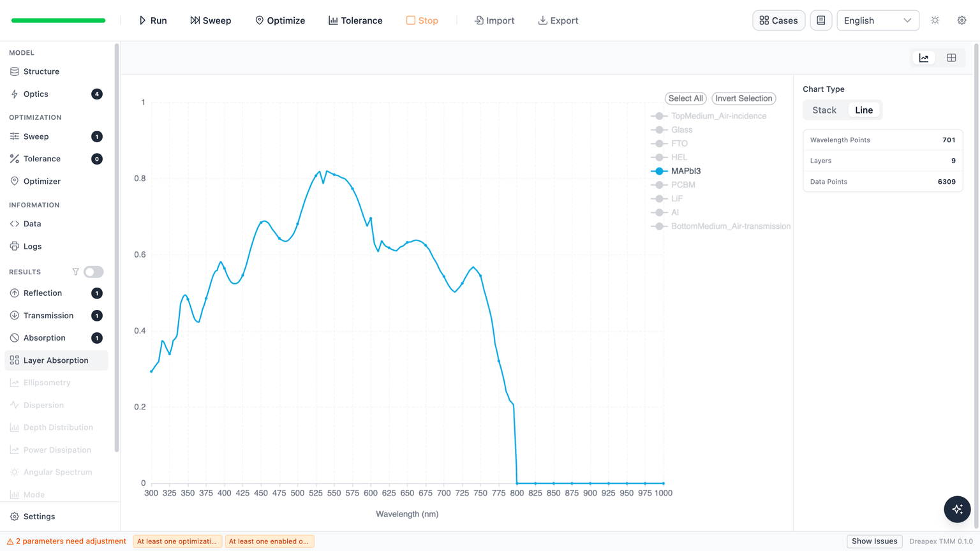
Task: Show the LiF series in legend
Action: [x=667, y=198]
